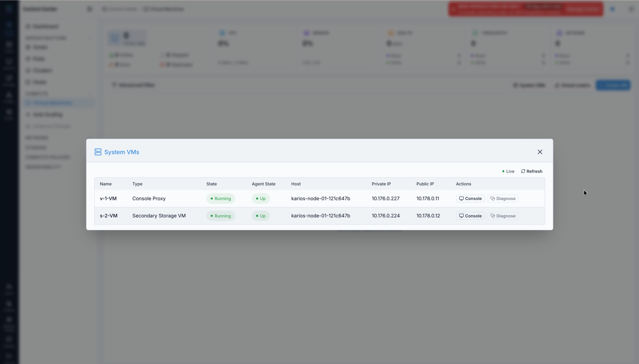Click the Secondary Storage VM type cell
This screenshot has width=639, height=364.
tap(159, 216)
